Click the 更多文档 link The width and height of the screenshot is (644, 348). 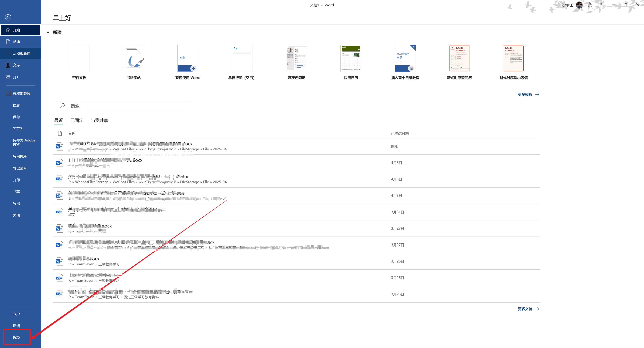pos(528,309)
